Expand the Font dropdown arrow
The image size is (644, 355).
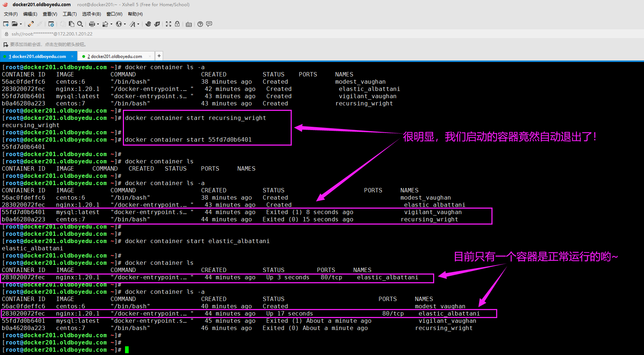click(138, 24)
